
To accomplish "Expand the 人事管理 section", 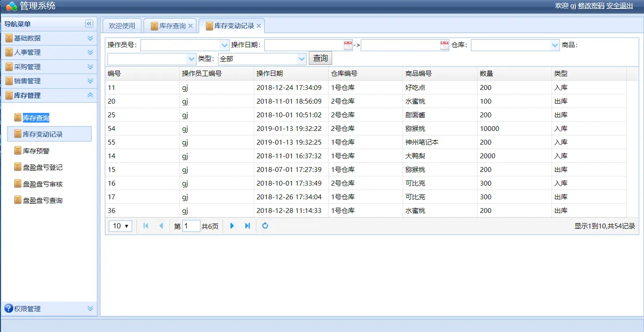I will (90, 52).
